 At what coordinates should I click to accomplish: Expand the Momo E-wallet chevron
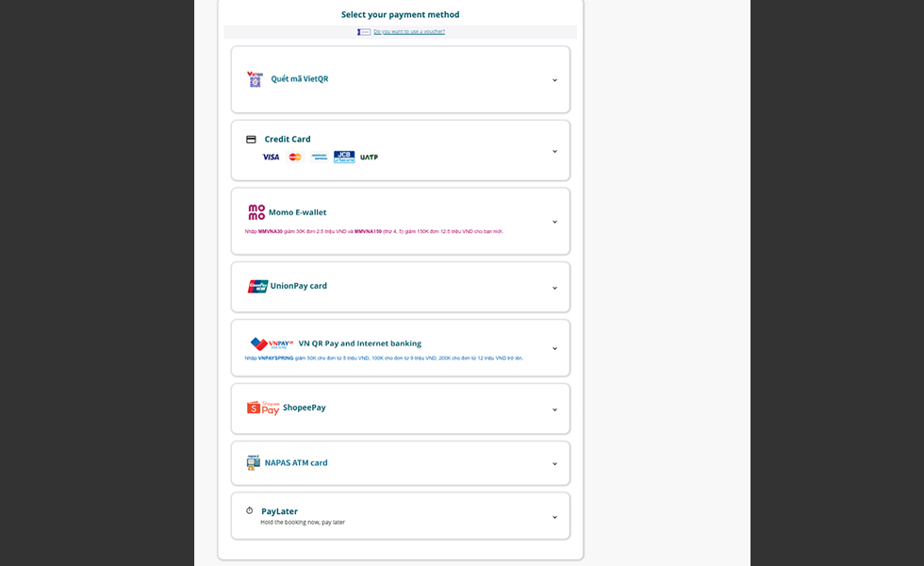coord(554,222)
